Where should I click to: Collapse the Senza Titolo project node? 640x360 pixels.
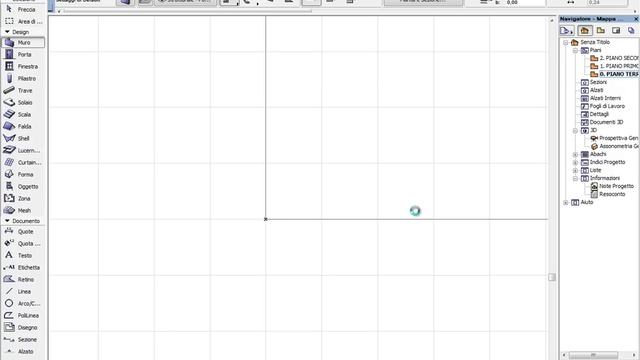coord(566,42)
